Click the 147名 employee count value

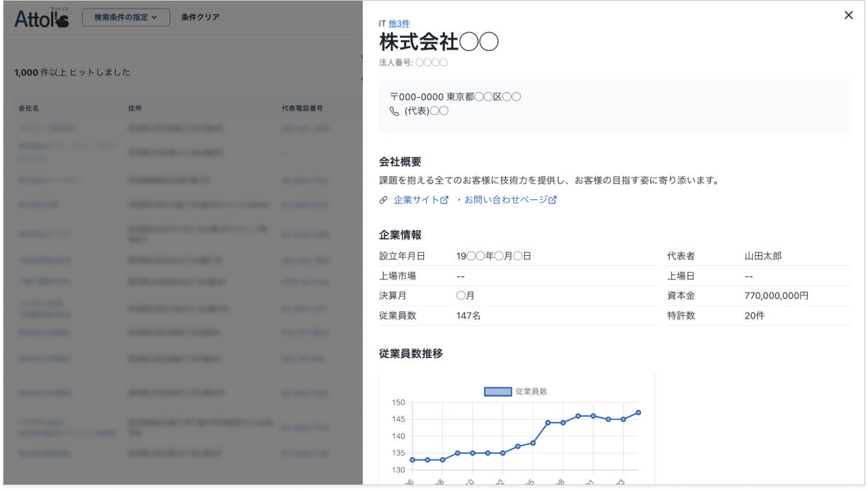468,315
